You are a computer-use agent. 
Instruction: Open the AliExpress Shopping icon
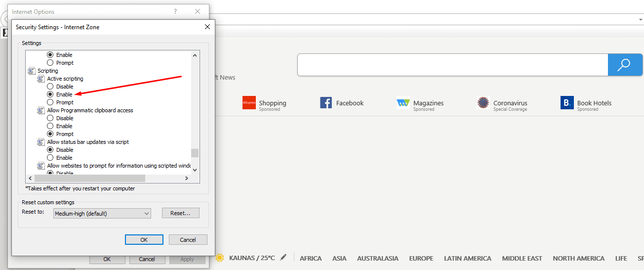tap(249, 103)
